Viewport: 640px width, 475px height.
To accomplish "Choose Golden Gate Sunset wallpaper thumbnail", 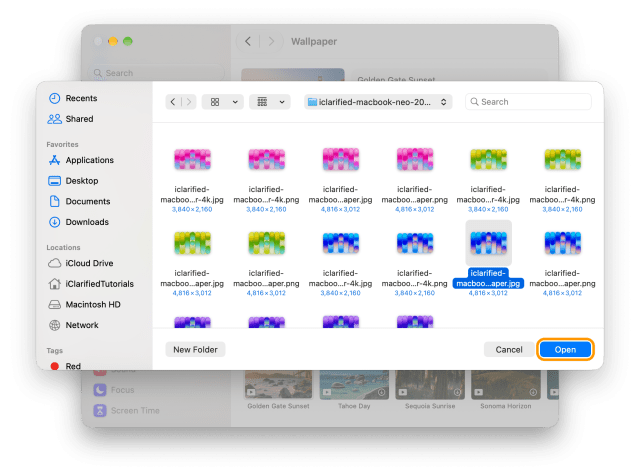I will pos(278,385).
